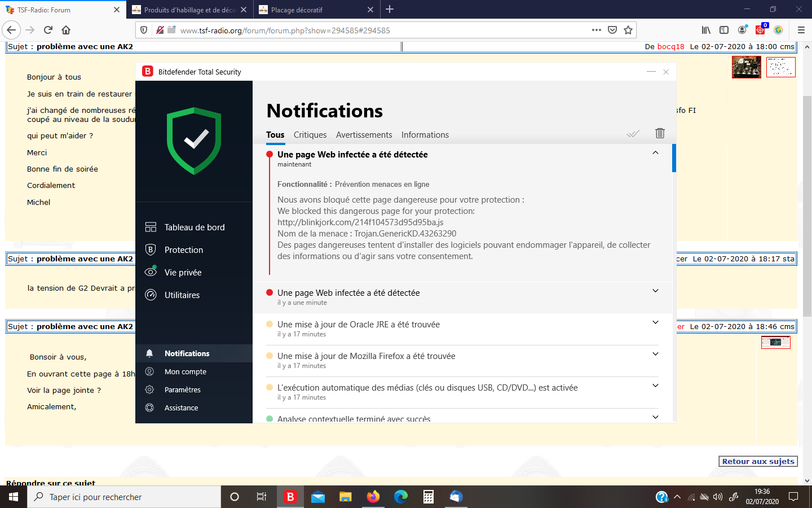
Task: Click the Bitdefender notifications scrollbar
Action: point(674,157)
